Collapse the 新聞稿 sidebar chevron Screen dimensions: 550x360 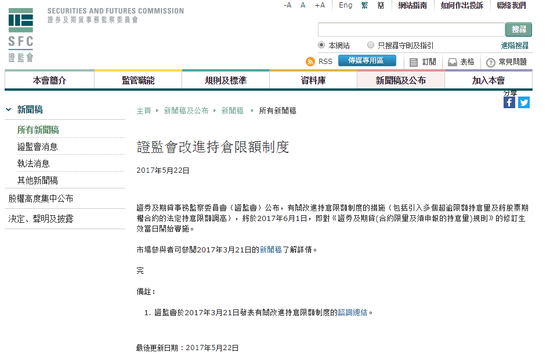[x=9, y=109]
